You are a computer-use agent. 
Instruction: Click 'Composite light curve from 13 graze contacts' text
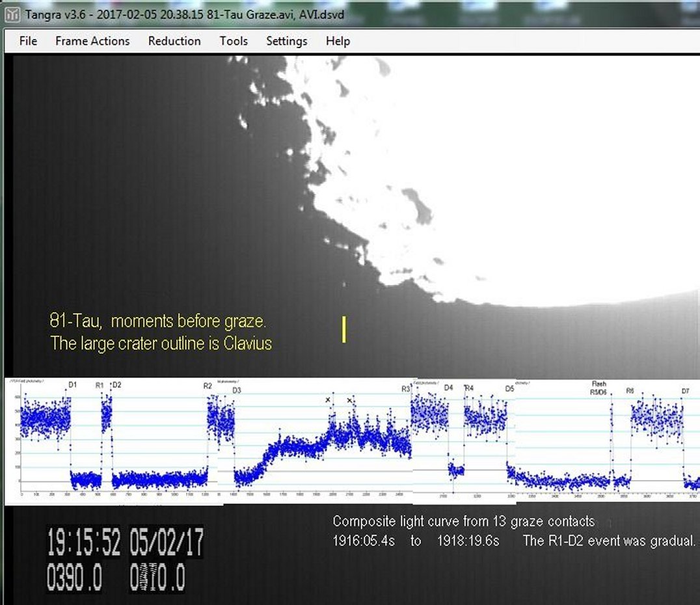[463, 521]
